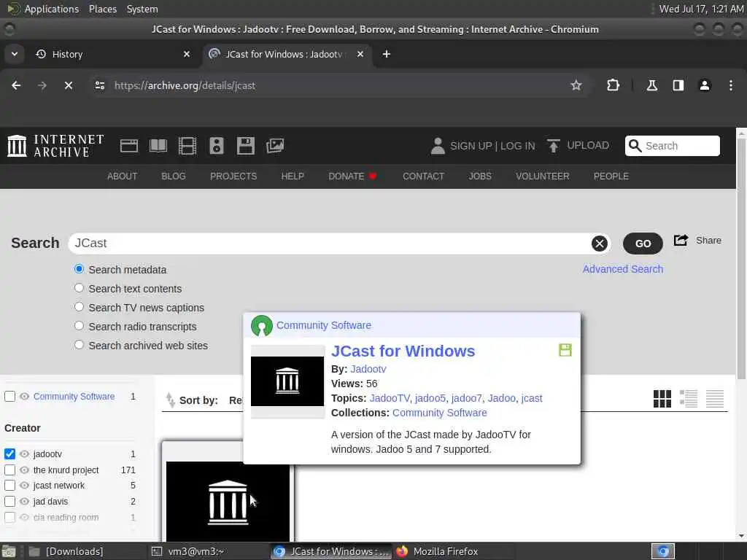Click the green Community Software collection icon
Image resolution: width=747 pixels, height=560 pixels.
pos(262,326)
